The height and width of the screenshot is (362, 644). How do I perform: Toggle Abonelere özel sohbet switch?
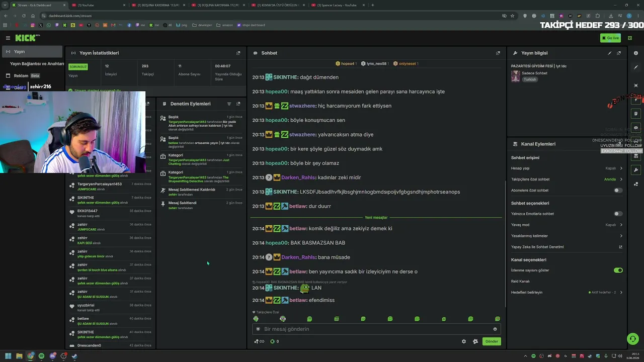coord(618,191)
